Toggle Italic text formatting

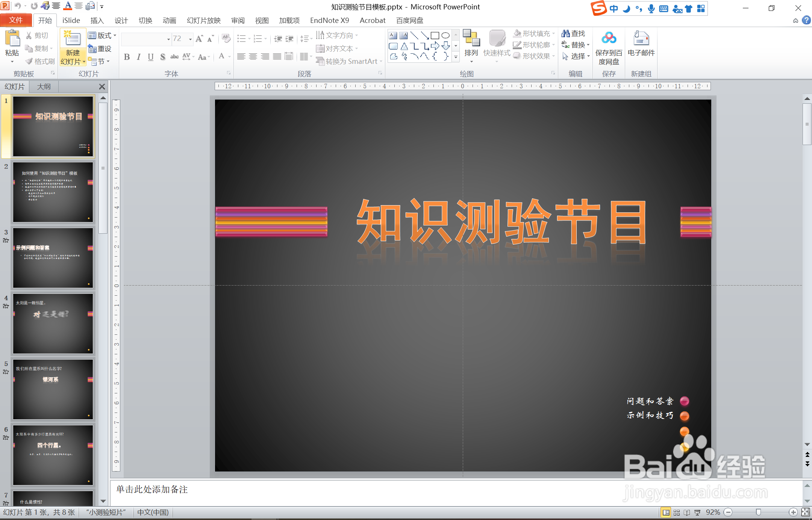click(x=139, y=57)
